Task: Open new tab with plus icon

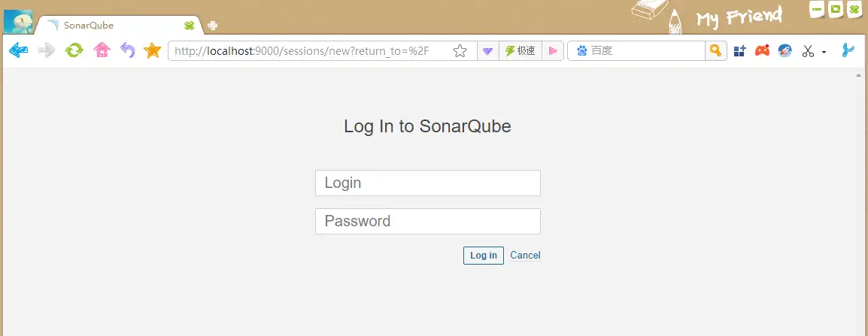Action: pos(212,26)
